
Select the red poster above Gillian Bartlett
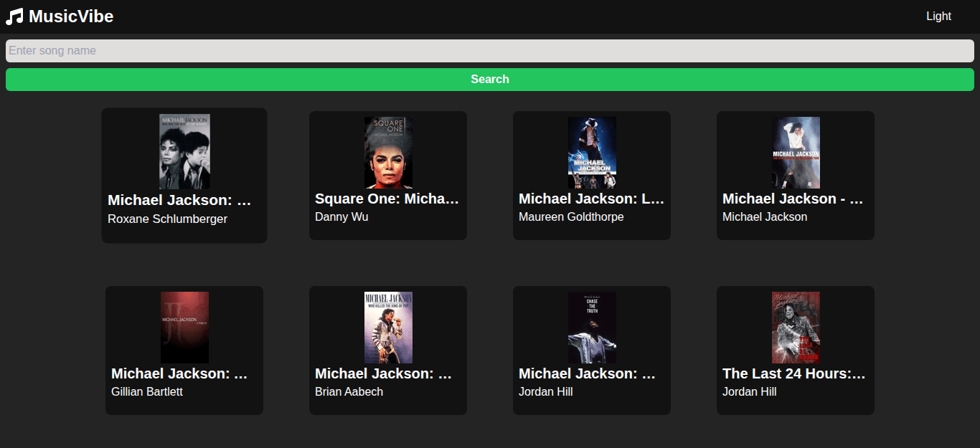coord(184,328)
